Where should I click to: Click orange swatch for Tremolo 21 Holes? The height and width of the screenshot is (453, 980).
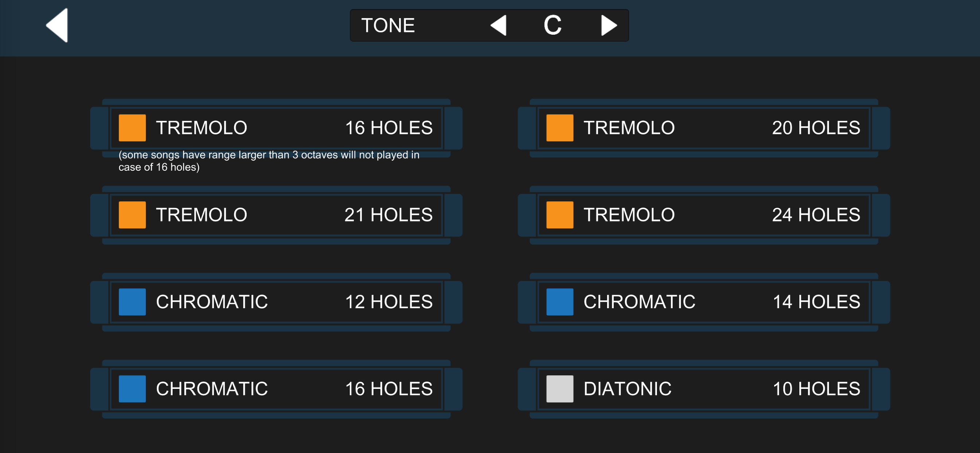(132, 215)
